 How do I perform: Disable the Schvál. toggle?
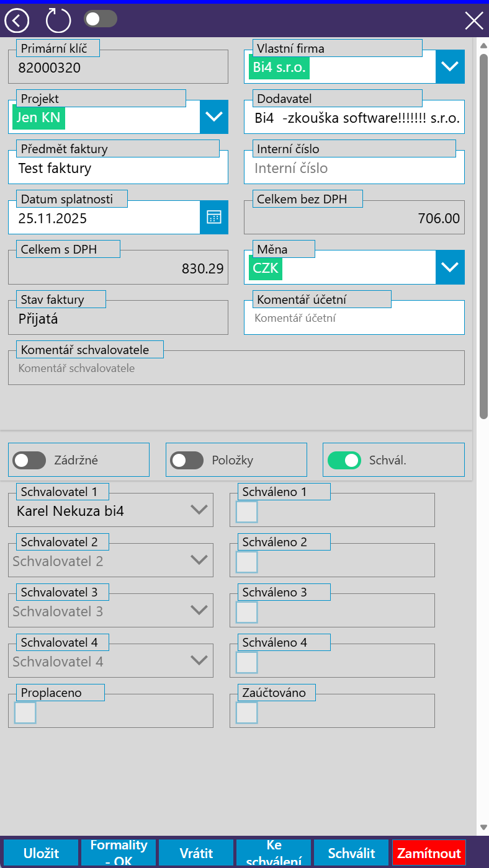coord(344,460)
